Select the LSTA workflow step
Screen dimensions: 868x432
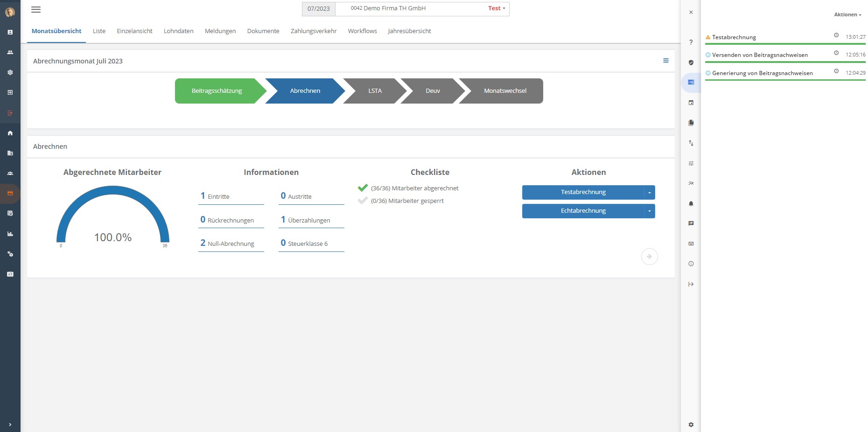tap(375, 91)
